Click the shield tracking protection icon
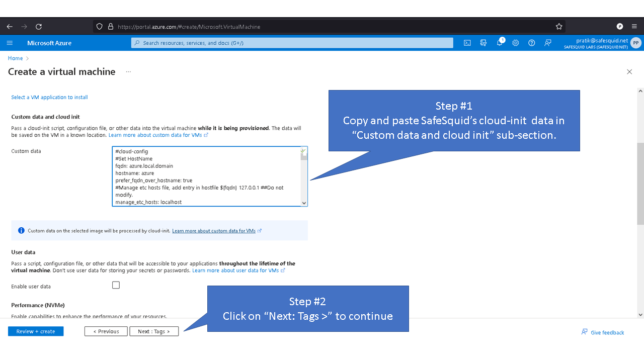This screenshot has width=644, height=362. pyautogui.click(x=100, y=27)
